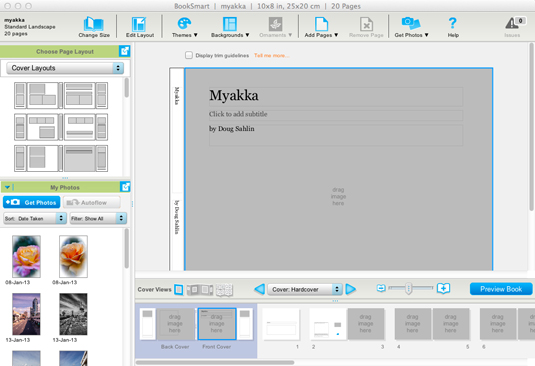Click the Preview Book button
535x366 pixels.
(501, 289)
